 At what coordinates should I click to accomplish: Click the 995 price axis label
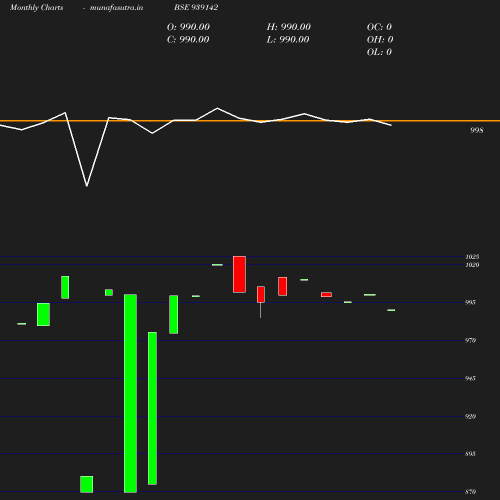coord(470,302)
